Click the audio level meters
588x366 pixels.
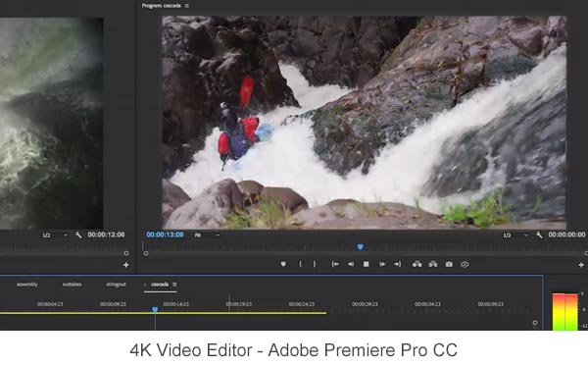[565, 312]
